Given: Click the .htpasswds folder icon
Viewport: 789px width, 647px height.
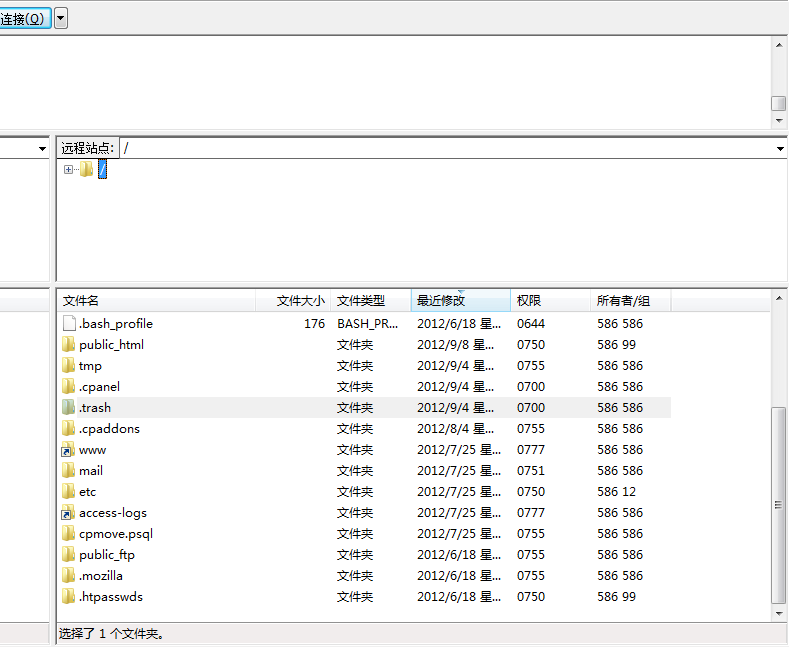Looking at the screenshot, I should coord(68,597).
